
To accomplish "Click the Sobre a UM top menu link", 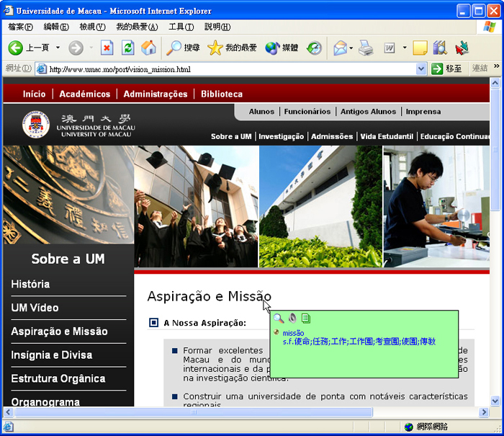I will [x=231, y=136].
